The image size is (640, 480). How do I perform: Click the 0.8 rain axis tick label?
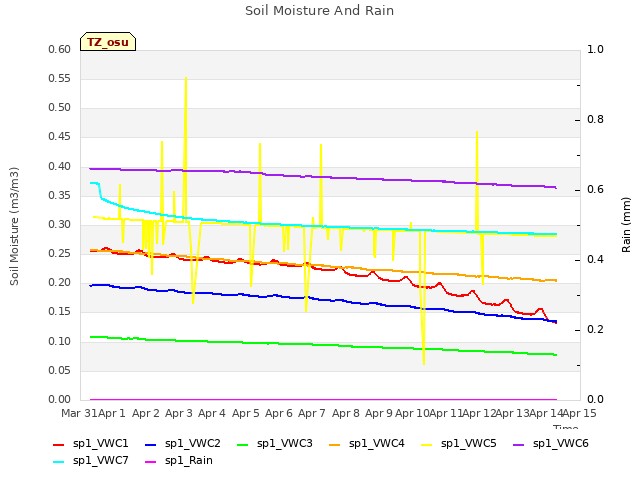tap(595, 120)
